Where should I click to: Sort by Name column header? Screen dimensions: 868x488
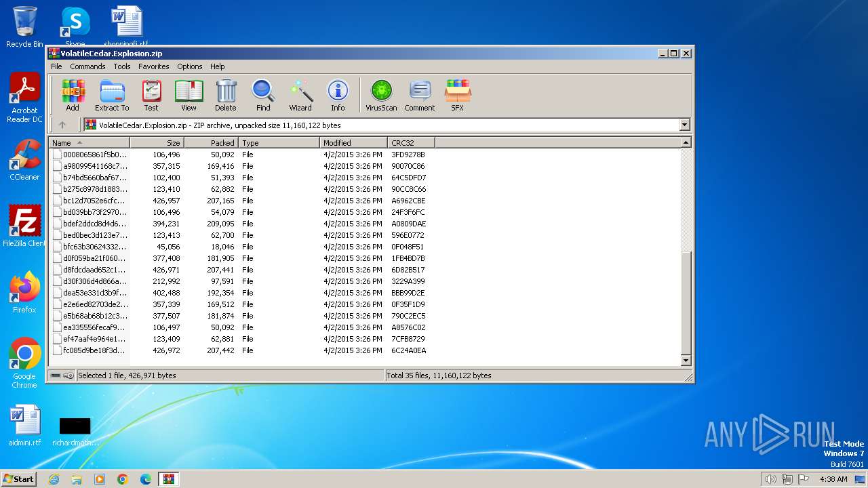tap(89, 142)
